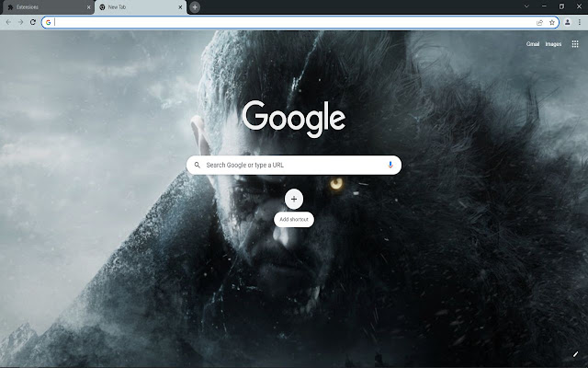Expand the tab search chevron
588x368 pixels.
point(526,6)
